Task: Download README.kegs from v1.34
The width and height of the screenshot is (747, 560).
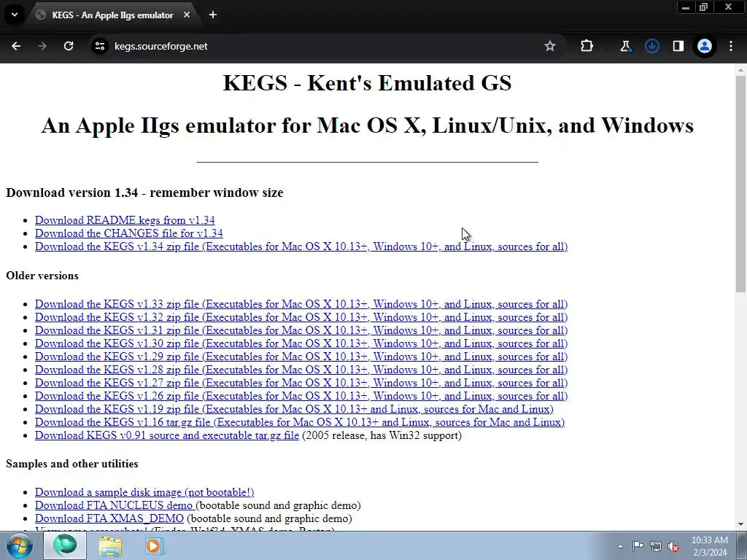Action: coord(125,220)
